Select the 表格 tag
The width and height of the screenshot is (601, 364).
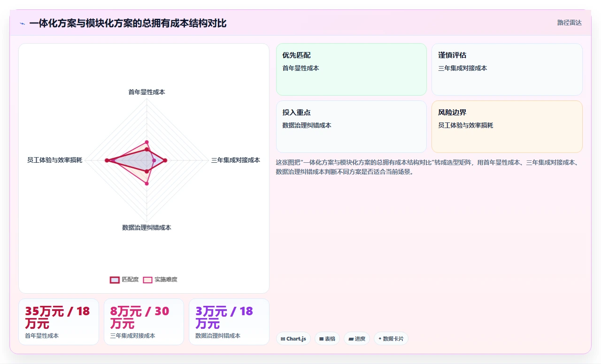[x=327, y=339]
